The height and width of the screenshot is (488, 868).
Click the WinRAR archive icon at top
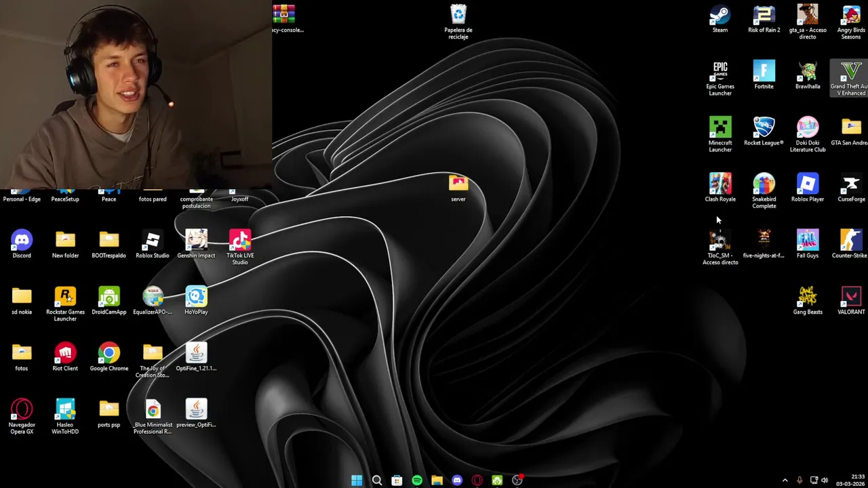[x=285, y=18]
